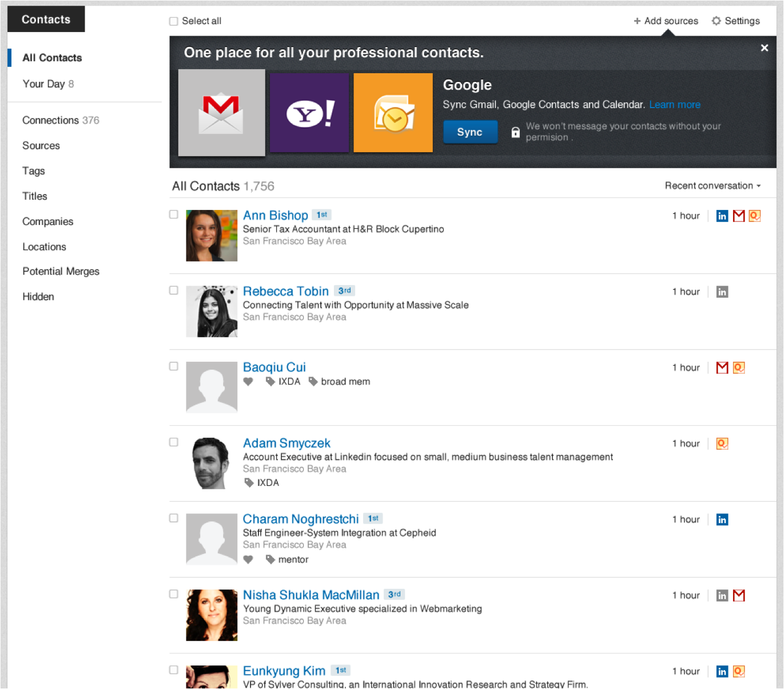Click LinkedIn source icon in Nisha Shukla MacMillan row
Image resolution: width=784 pixels, height=689 pixels.
(x=722, y=596)
